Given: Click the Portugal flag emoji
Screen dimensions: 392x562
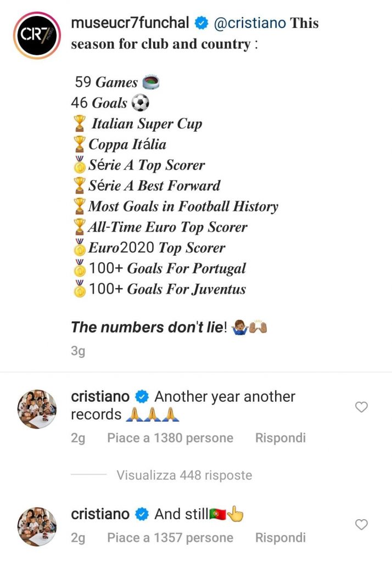Looking at the screenshot, I should tap(217, 515).
